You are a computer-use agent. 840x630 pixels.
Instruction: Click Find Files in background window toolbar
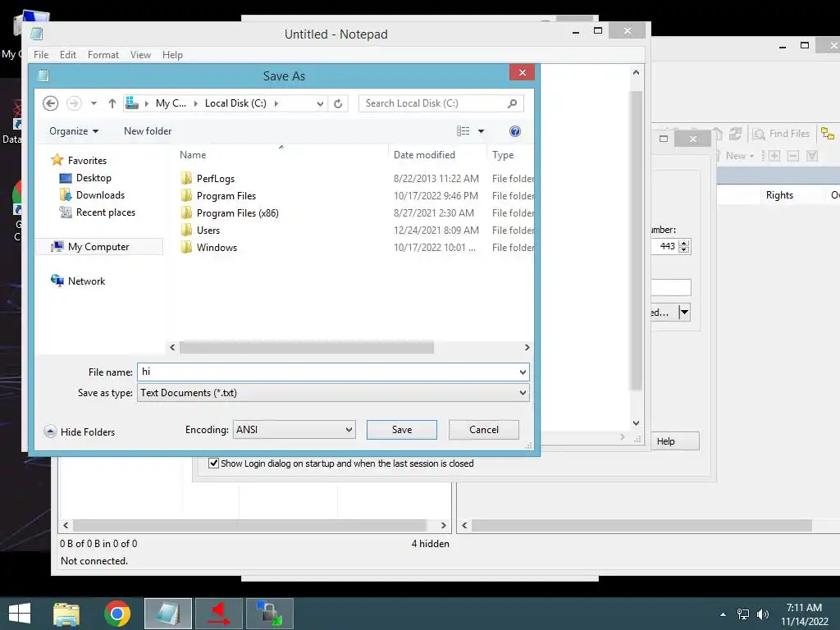[782, 134]
